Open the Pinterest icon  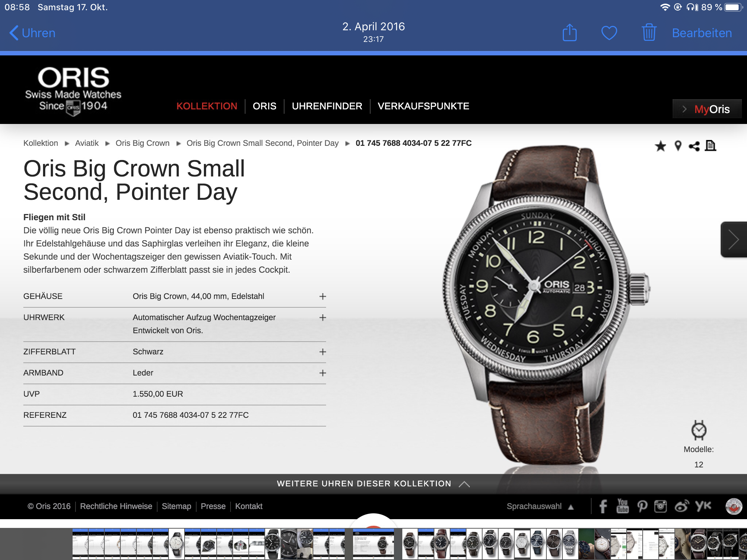[642, 506]
